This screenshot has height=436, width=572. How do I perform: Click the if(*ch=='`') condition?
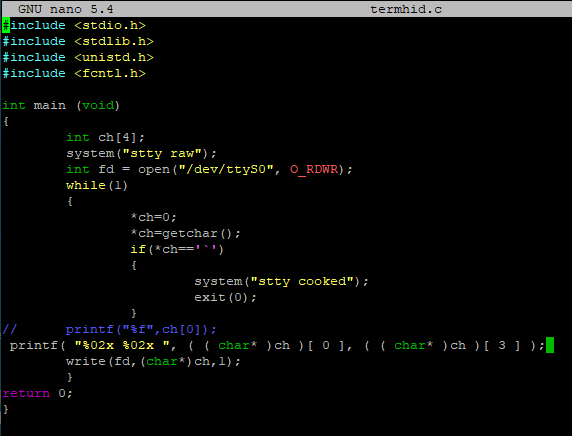click(x=177, y=250)
